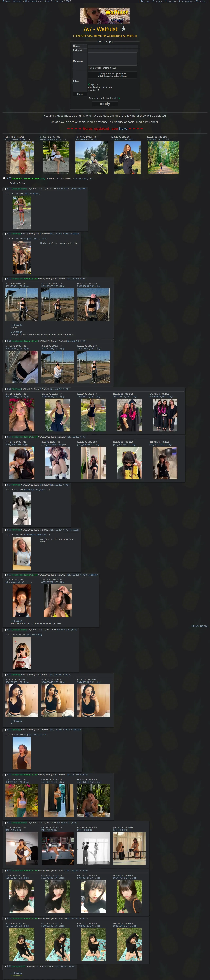Image resolution: width=210 pixels, height=980 pixels.
Task: Click the hide icon on post No. 552249
Action: (x=10, y=279)
